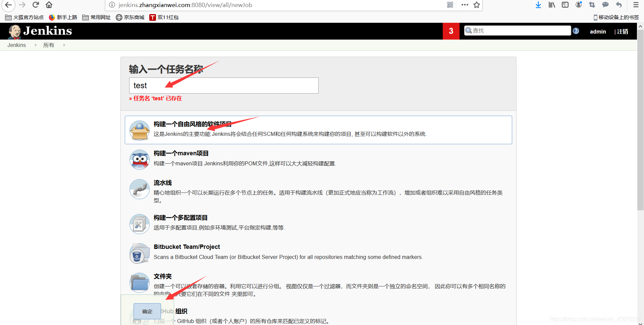Expand the arrow after 所有 breadcrumb

tap(64, 45)
